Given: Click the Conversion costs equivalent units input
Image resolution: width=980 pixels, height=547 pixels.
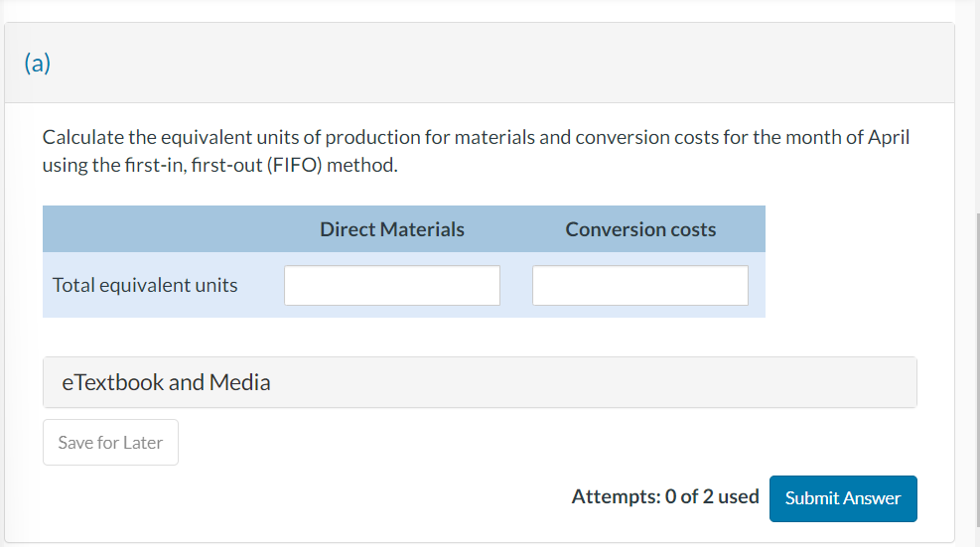Looking at the screenshot, I should click(640, 285).
